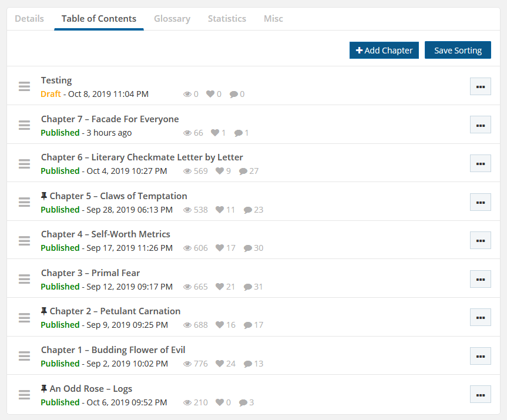Image resolution: width=507 pixels, height=420 pixels.
Task: Click pin icon beside An Odd Rose – Logs
Action: pos(44,389)
